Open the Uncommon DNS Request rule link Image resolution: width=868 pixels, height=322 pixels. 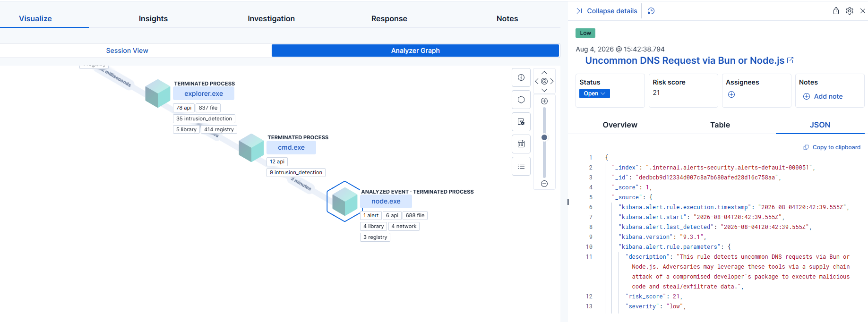[685, 60]
